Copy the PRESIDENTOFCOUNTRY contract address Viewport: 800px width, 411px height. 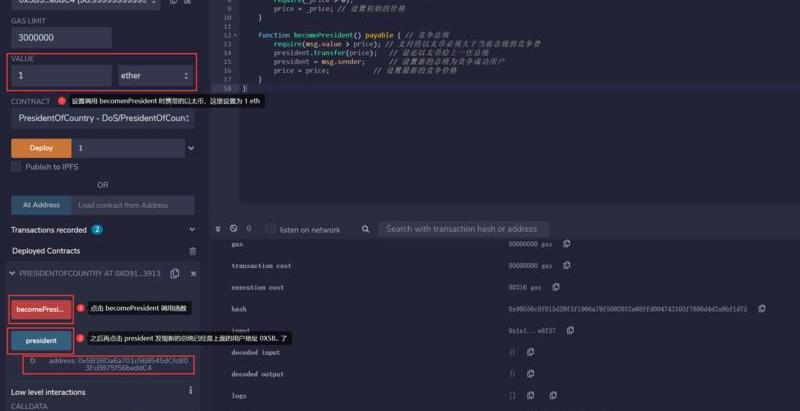click(x=174, y=274)
